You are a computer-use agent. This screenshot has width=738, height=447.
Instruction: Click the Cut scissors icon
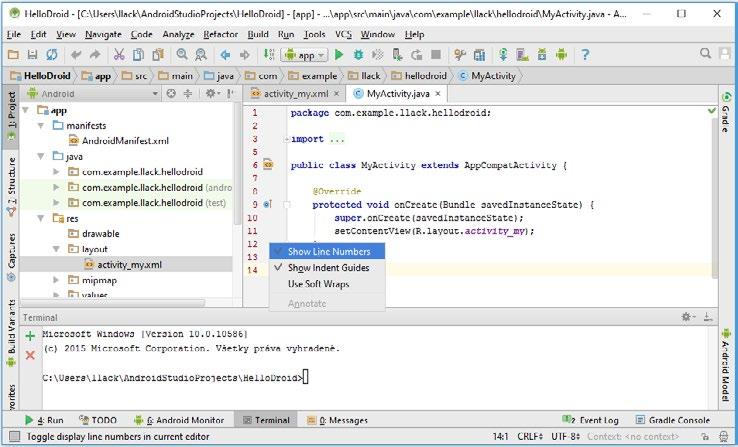click(x=119, y=55)
